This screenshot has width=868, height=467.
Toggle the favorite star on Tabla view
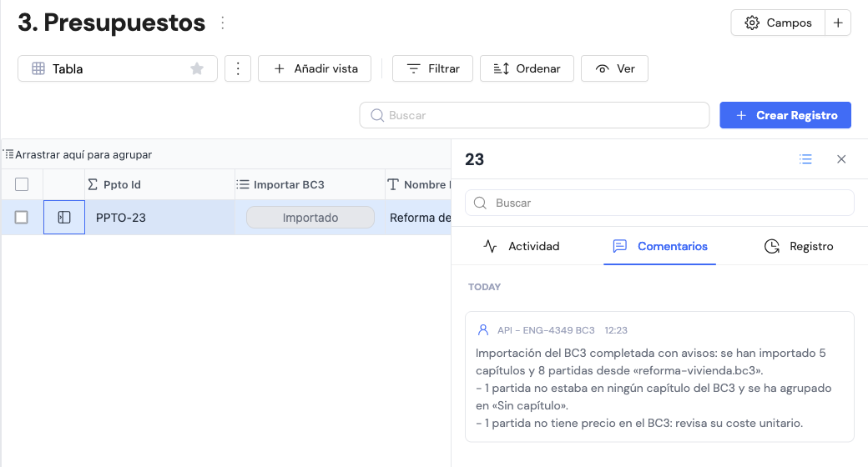(x=196, y=68)
